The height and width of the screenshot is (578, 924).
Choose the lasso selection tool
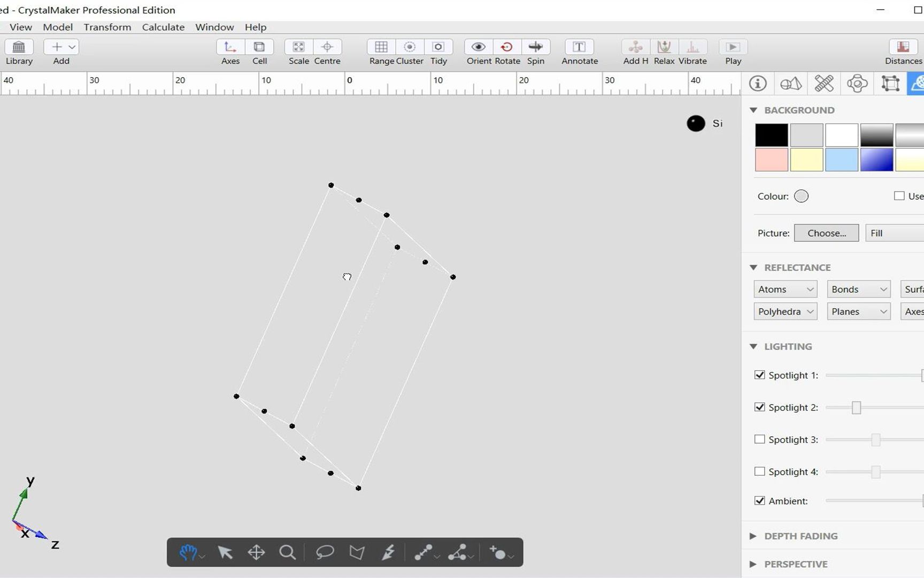click(x=325, y=553)
